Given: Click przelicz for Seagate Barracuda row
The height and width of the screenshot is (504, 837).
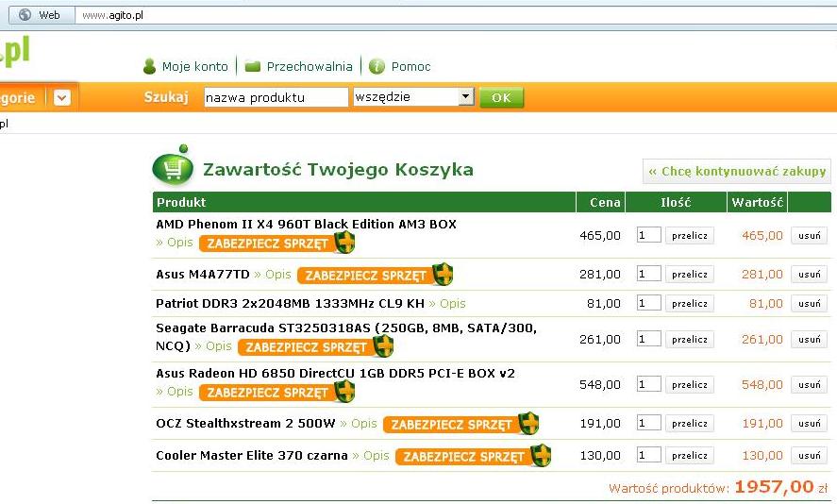Looking at the screenshot, I should point(690,339).
